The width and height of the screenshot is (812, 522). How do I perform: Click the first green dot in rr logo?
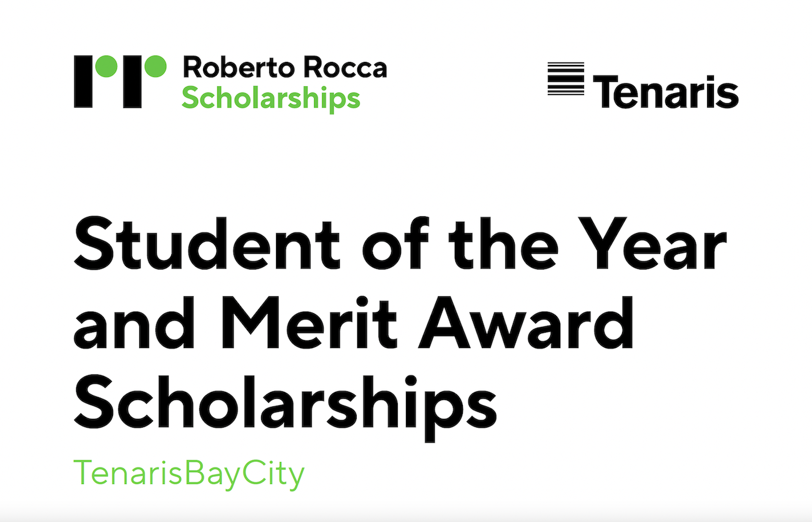[107, 66]
